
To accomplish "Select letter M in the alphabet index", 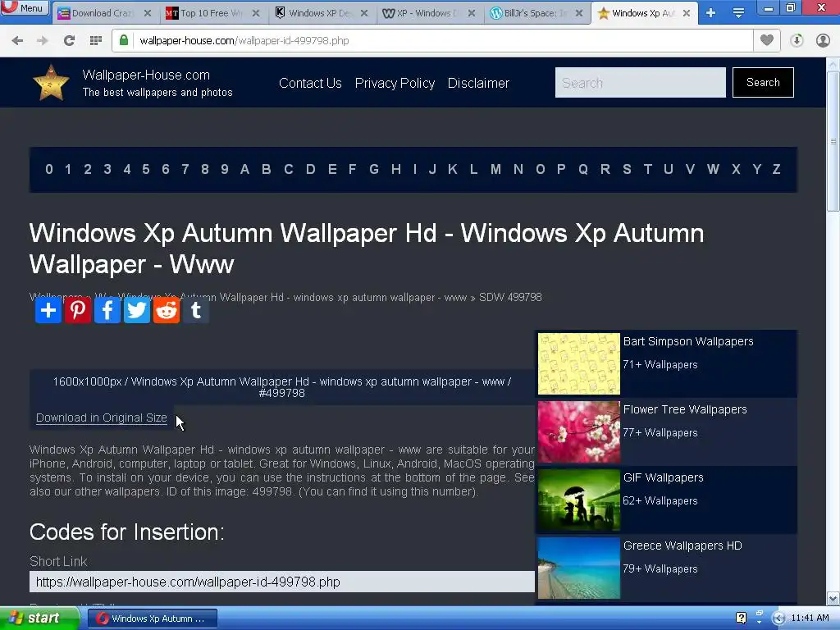I will point(496,169).
